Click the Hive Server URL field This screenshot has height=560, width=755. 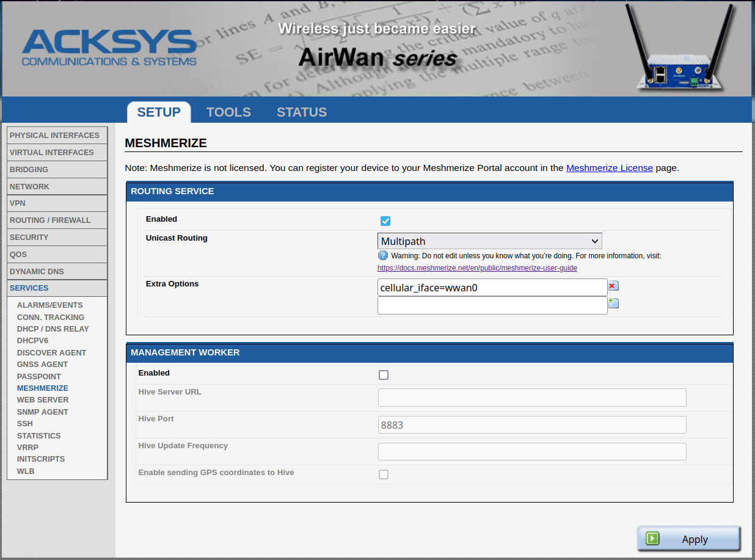[531, 398]
